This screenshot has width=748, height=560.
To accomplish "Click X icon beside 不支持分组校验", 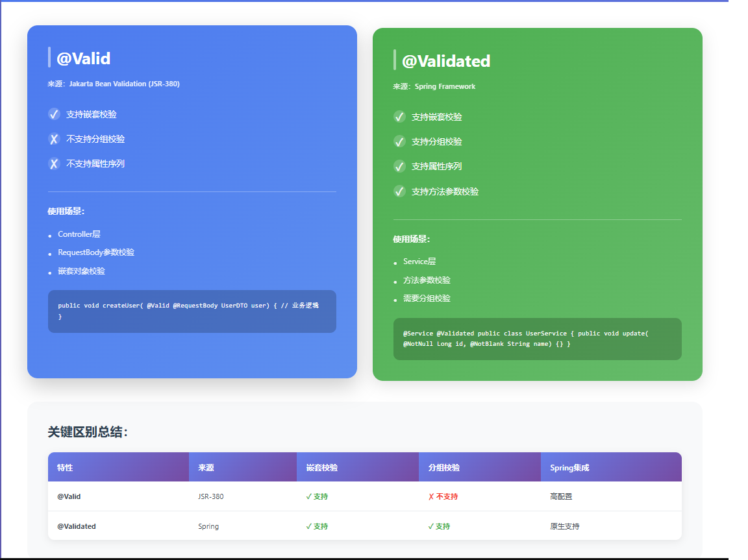I will click(54, 139).
